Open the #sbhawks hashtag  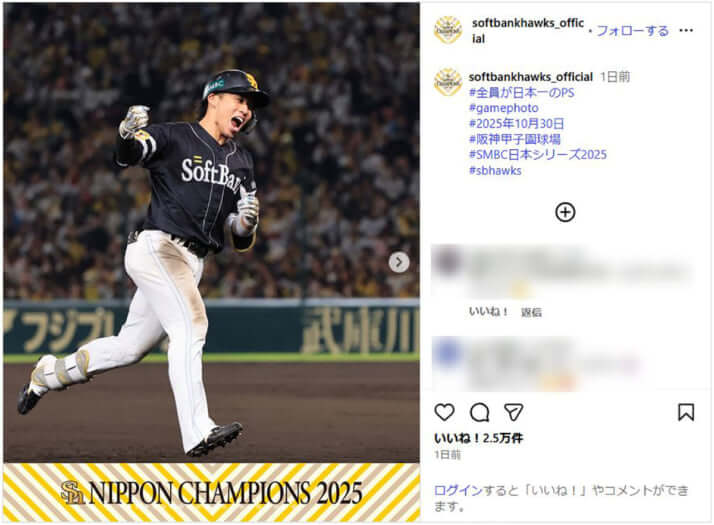tap(495, 171)
